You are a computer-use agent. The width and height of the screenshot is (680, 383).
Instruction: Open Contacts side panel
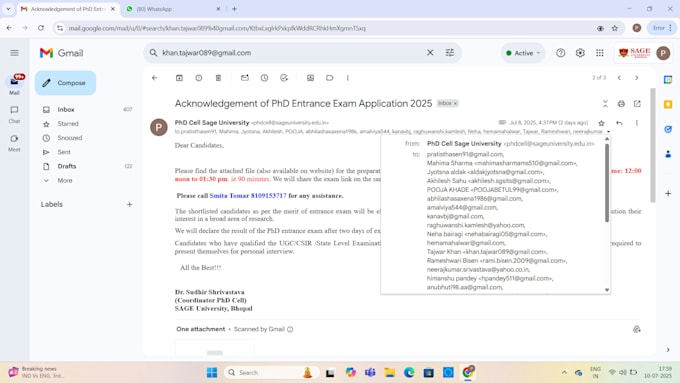[x=668, y=154]
